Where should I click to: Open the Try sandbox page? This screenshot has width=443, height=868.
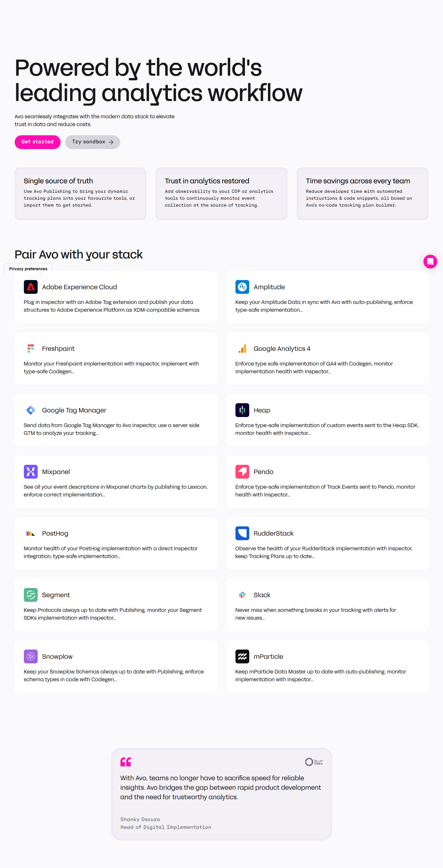pos(92,142)
